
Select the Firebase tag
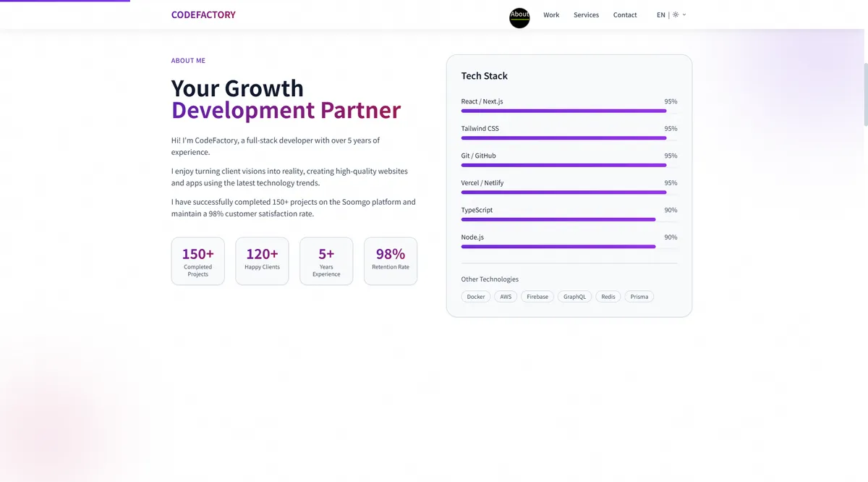coord(537,297)
